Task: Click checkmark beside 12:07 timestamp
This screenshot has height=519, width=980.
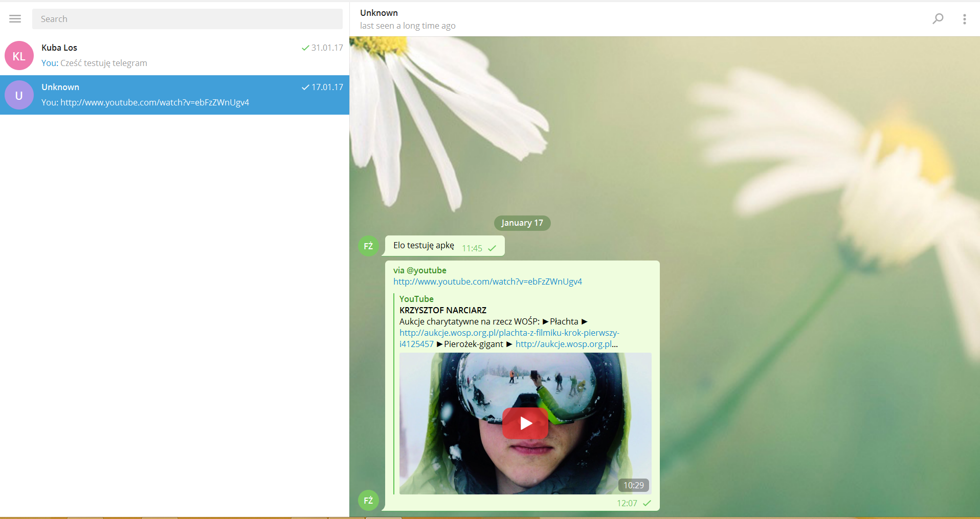Action: pos(647,503)
